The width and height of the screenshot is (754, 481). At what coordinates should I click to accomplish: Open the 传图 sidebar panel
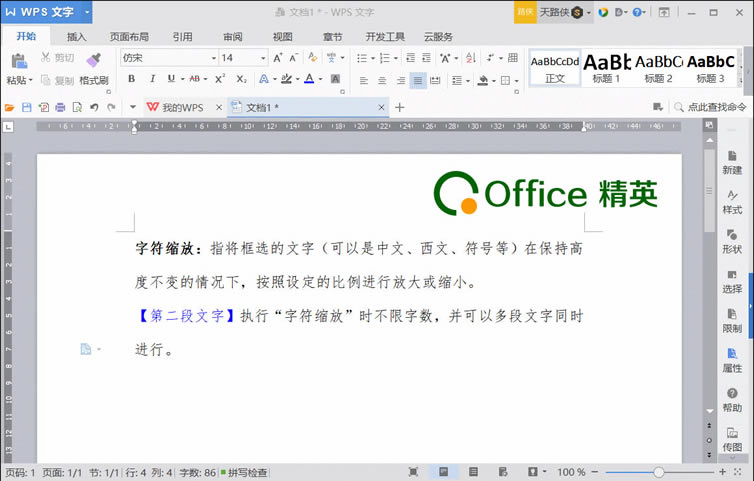pos(732,440)
